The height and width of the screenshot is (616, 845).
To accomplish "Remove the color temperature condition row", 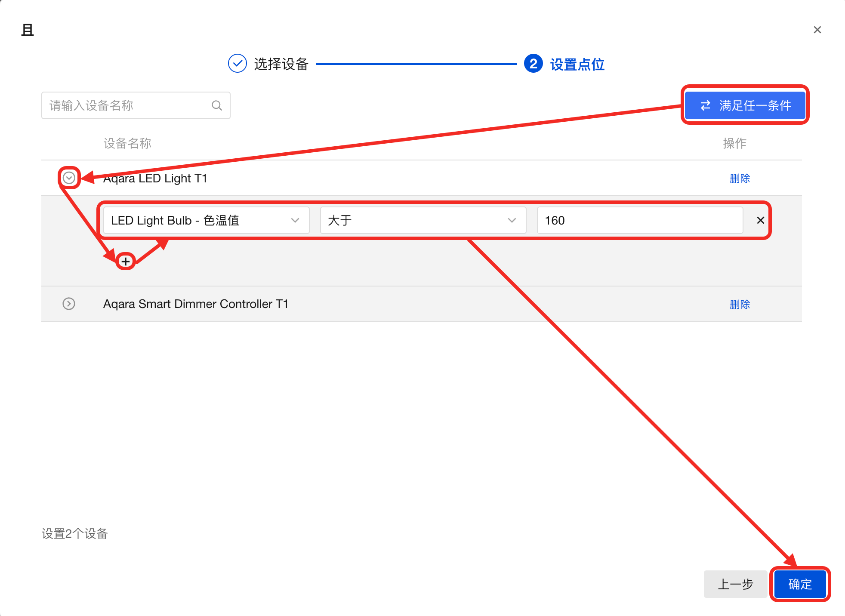I will [x=760, y=220].
